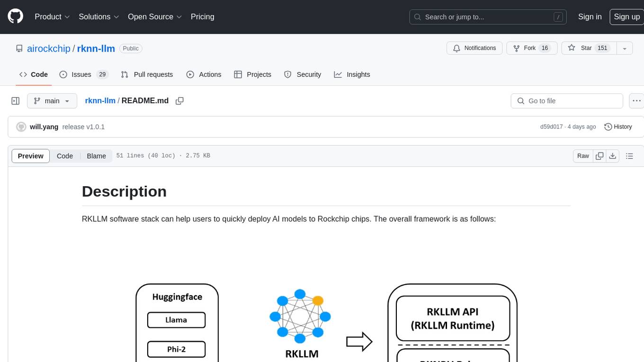Viewport: 644px width, 362px height.
Task: Switch to the Projects tab
Action: coord(252,74)
